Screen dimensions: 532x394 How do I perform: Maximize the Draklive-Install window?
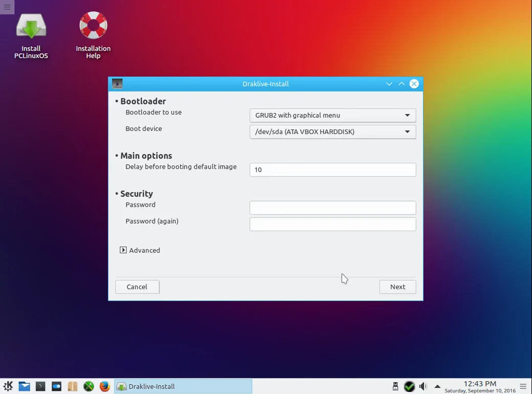pos(402,84)
